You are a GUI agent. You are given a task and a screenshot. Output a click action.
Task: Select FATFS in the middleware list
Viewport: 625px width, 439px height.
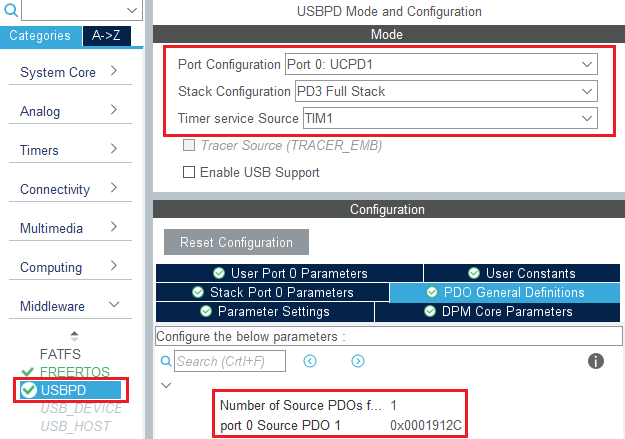click(60, 354)
